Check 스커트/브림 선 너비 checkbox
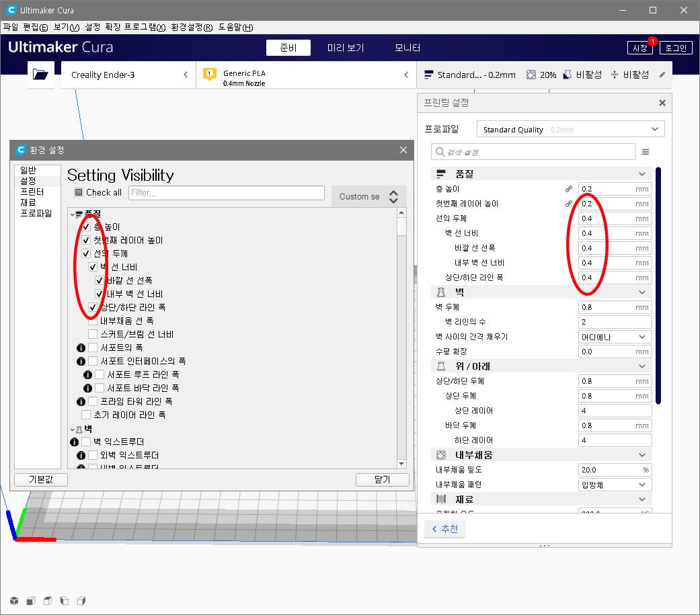 click(x=93, y=334)
